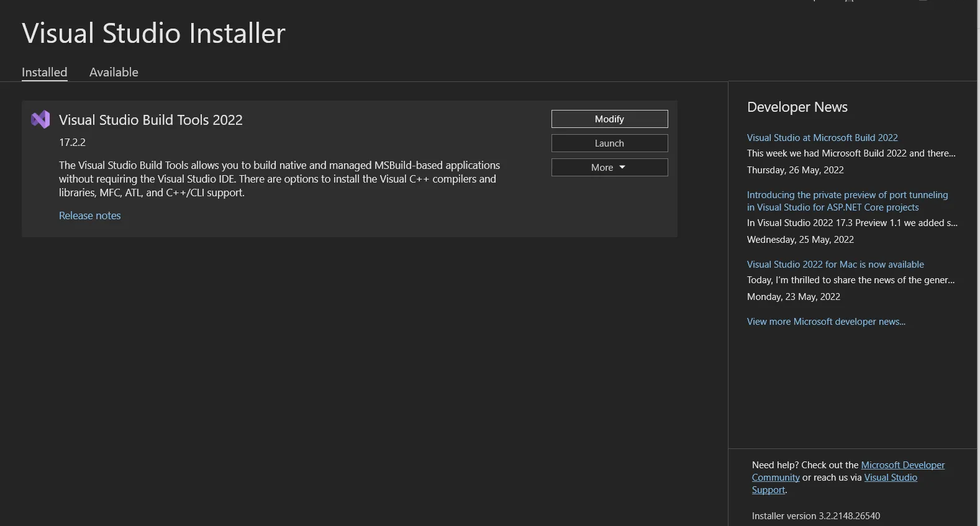
Task: Click the Build Tools description paragraph
Action: (x=279, y=179)
